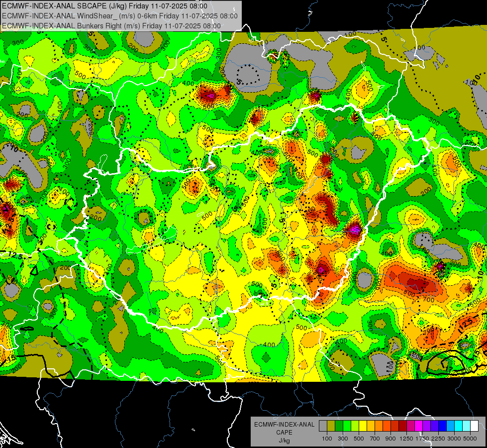This screenshot has width=487, height=448.
Task: Click the SBCAPE (J/kg) title line
Action: pyautogui.click(x=104, y=6)
